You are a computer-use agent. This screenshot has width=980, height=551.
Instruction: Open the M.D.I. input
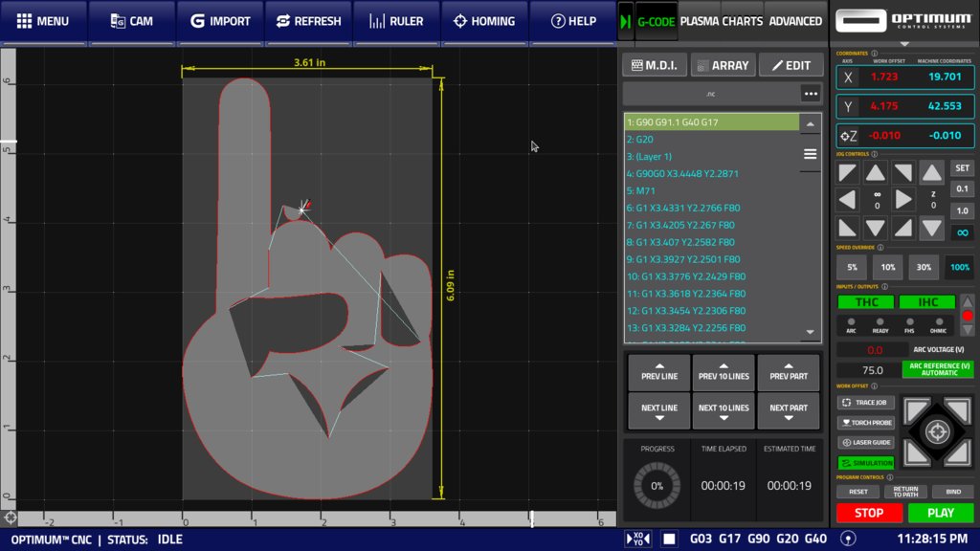point(655,65)
